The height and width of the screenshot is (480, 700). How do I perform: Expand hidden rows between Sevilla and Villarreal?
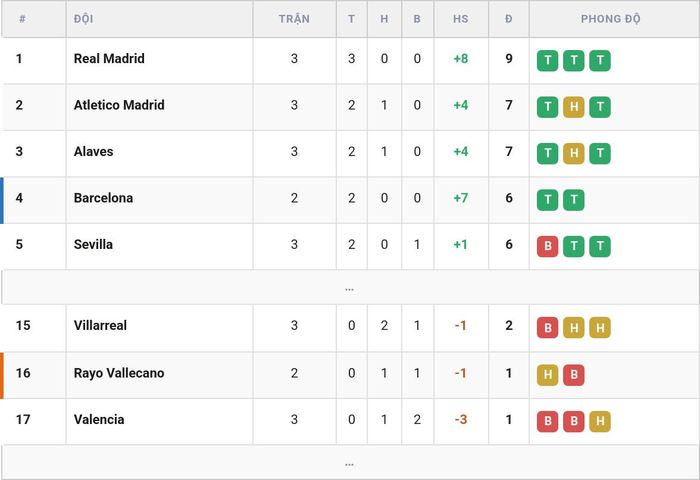(350, 288)
